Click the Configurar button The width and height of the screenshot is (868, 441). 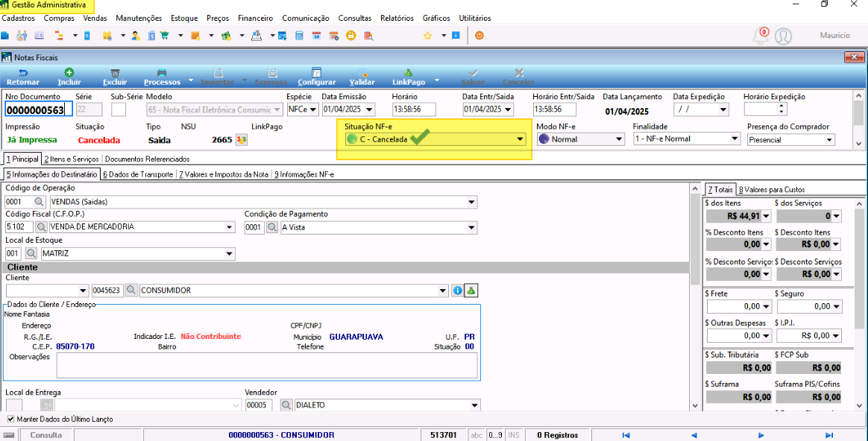click(x=317, y=77)
